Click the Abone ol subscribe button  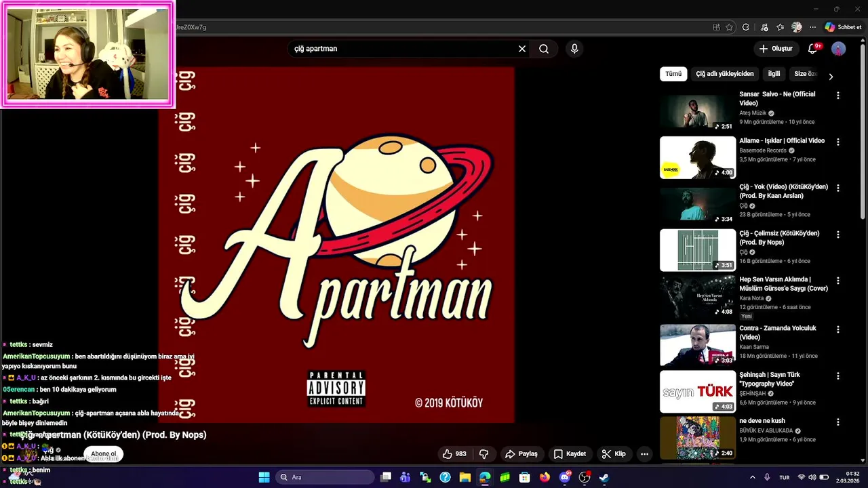(104, 454)
